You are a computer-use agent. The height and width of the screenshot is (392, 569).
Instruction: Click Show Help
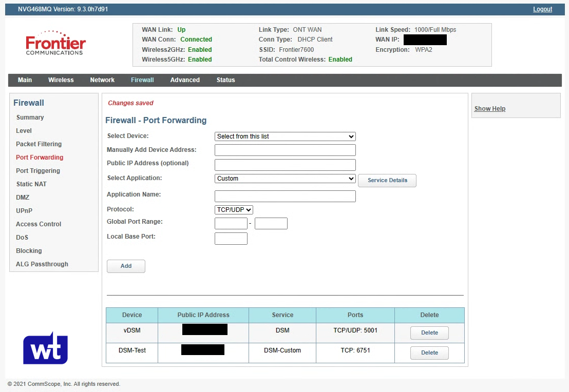pos(489,109)
